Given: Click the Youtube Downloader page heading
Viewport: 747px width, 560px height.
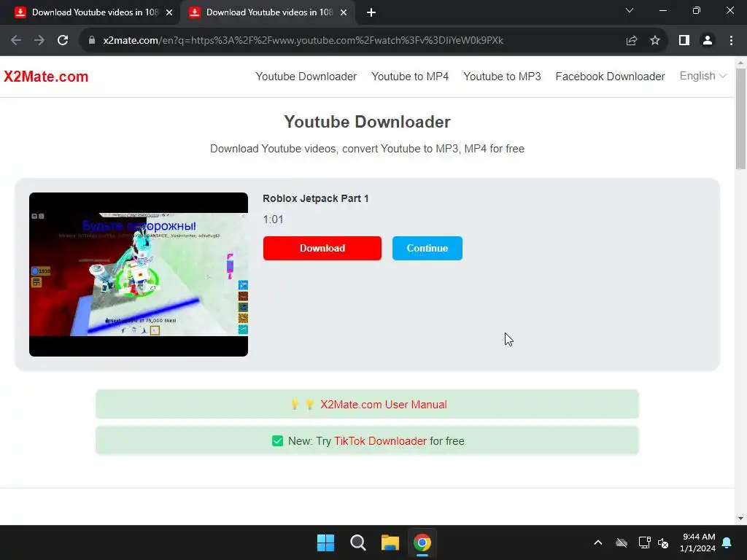Looking at the screenshot, I should click(368, 122).
